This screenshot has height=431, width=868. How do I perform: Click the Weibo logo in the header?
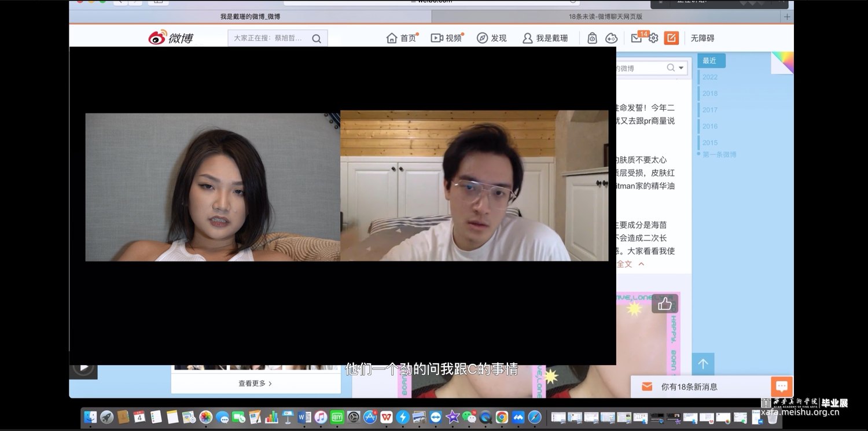pos(171,38)
